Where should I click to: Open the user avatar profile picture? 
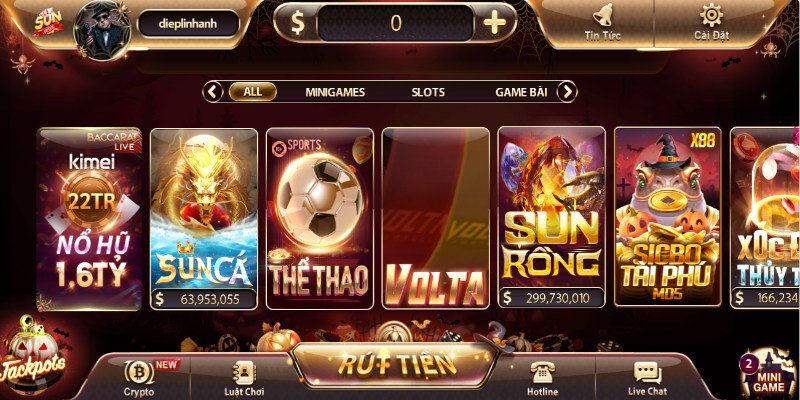click(102, 30)
